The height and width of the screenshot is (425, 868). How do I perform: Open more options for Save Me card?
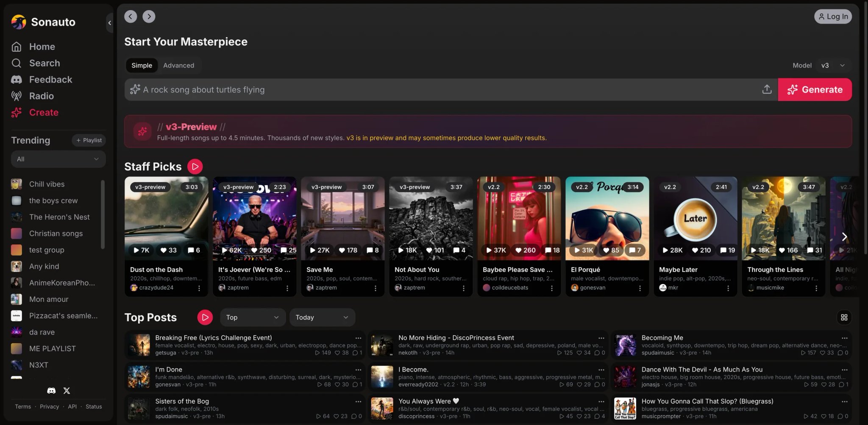point(376,288)
